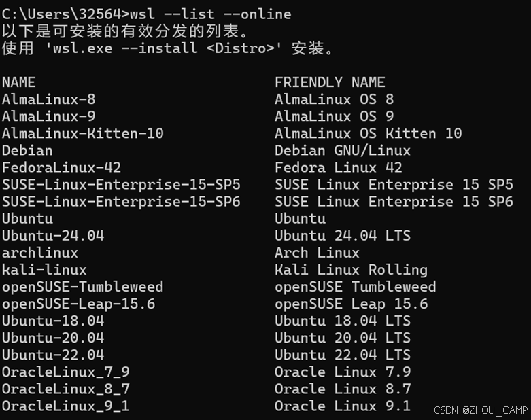Click the kali-linux distro name
This screenshot has width=531, height=420.
coord(44,270)
